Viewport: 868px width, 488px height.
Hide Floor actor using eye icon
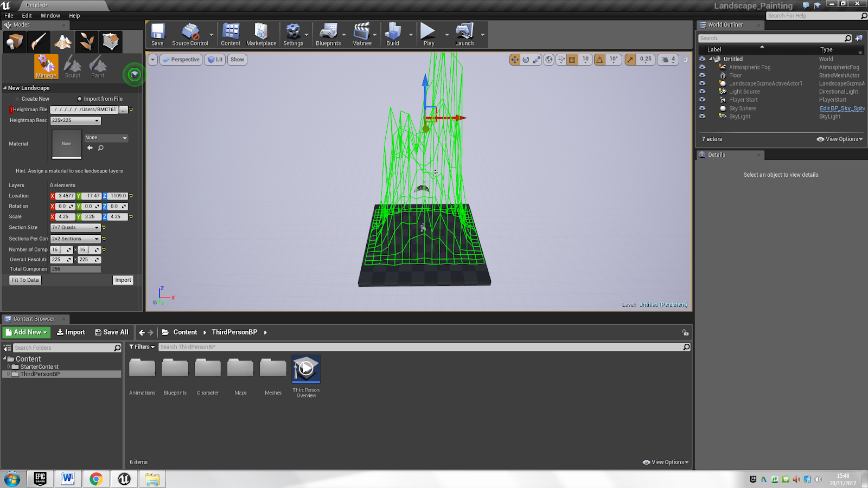702,75
